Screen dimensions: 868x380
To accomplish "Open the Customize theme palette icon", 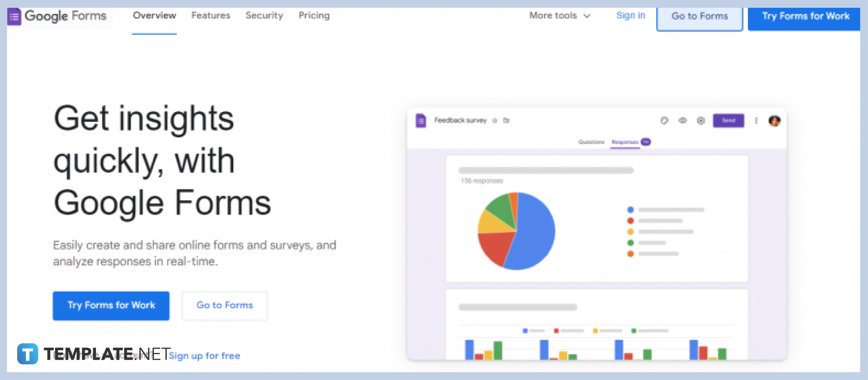I will [665, 120].
